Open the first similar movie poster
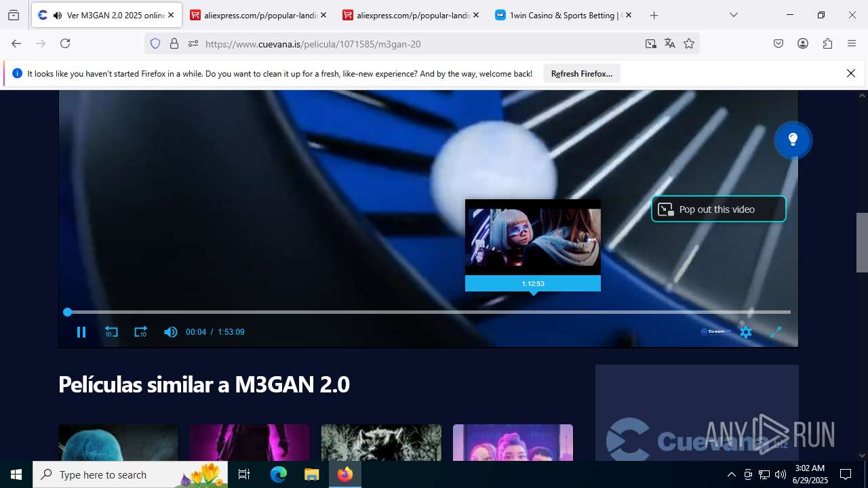Image resolution: width=868 pixels, height=488 pixels. (119, 443)
